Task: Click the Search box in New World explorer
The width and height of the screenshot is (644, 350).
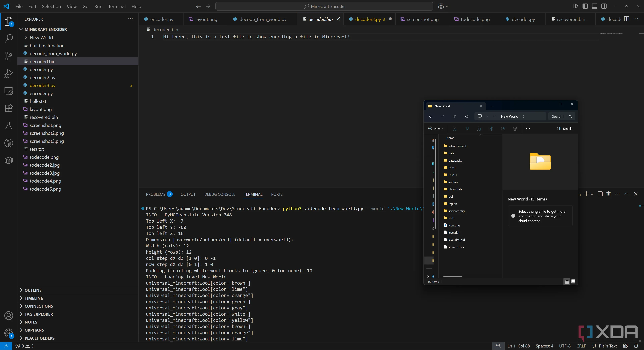Action: click(x=561, y=116)
